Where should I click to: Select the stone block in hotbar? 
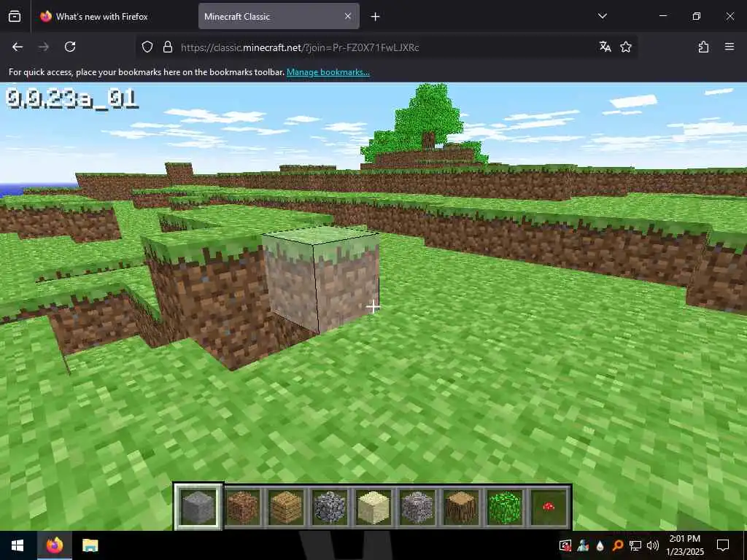198,507
